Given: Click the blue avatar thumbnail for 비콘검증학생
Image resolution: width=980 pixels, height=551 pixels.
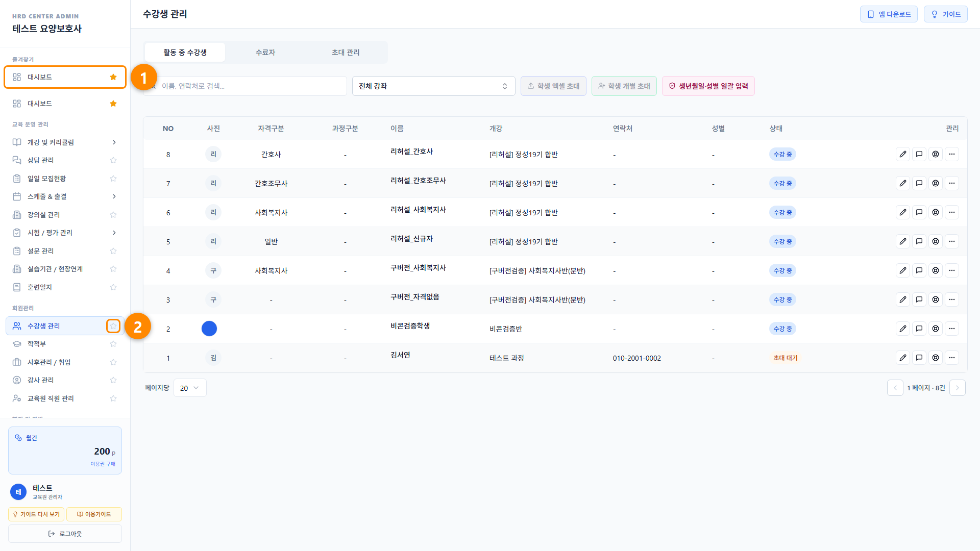Looking at the screenshot, I should point(209,329).
